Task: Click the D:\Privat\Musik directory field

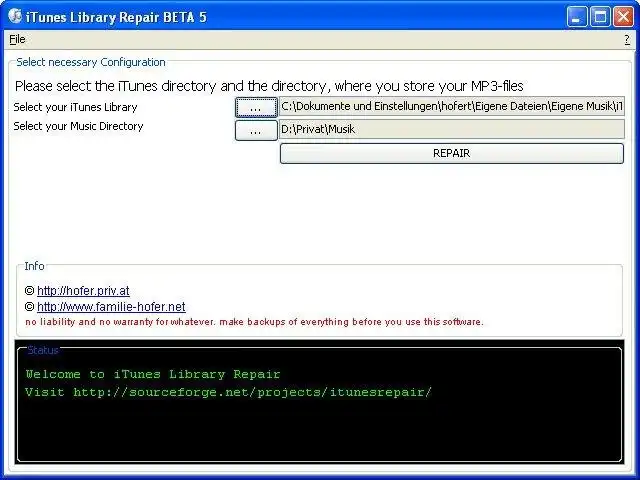Action: (451, 129)
